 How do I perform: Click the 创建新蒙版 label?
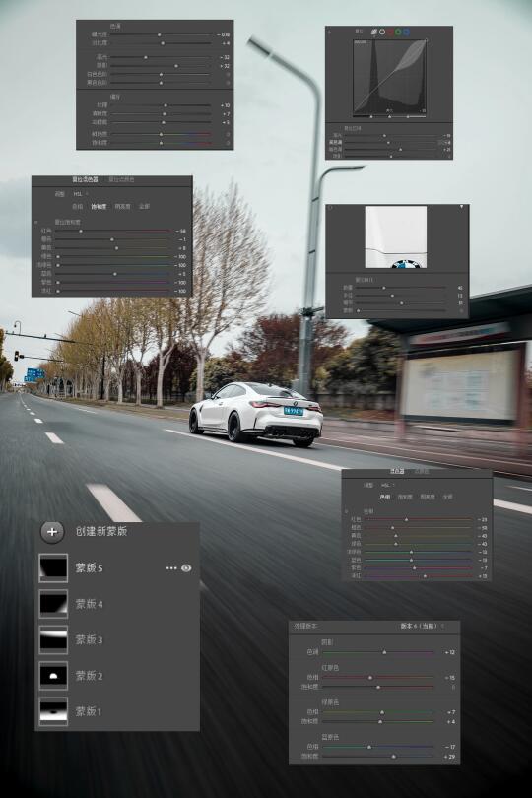coord(100,531)
